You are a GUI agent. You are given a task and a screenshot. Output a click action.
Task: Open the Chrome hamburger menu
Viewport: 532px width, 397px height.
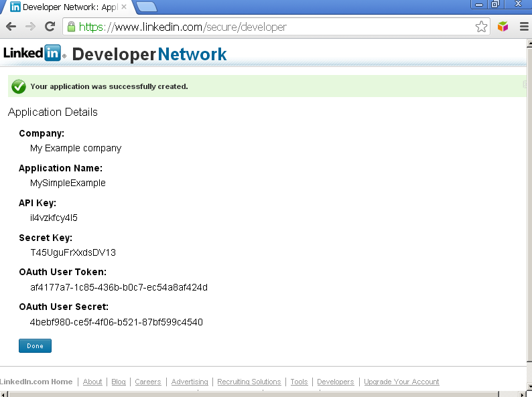tap(523, 27)
